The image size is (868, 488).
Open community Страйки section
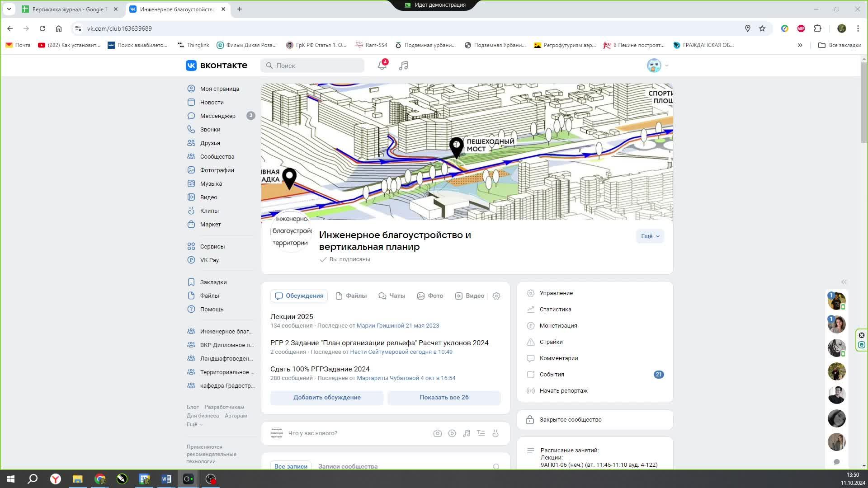551,342
